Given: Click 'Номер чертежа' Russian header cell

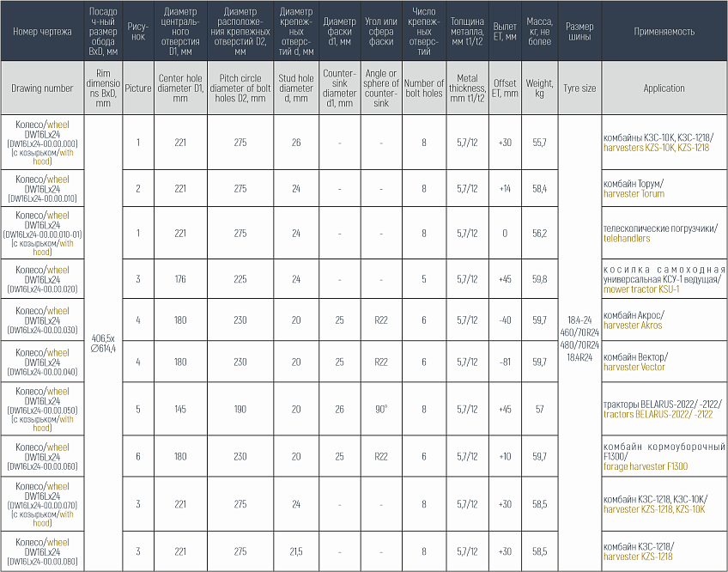Looking at the screenshot, I should 42,31.
